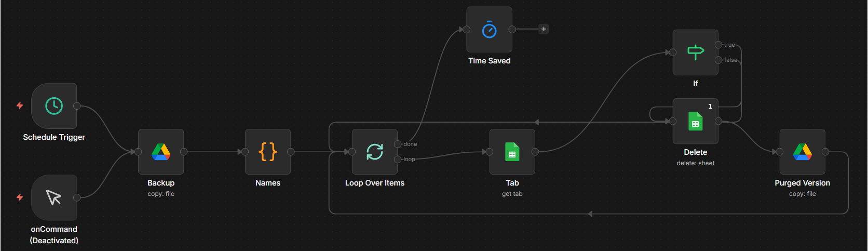Select the Loop Over Items node
This screenshot has width=868, height=251.
[375, 152]
